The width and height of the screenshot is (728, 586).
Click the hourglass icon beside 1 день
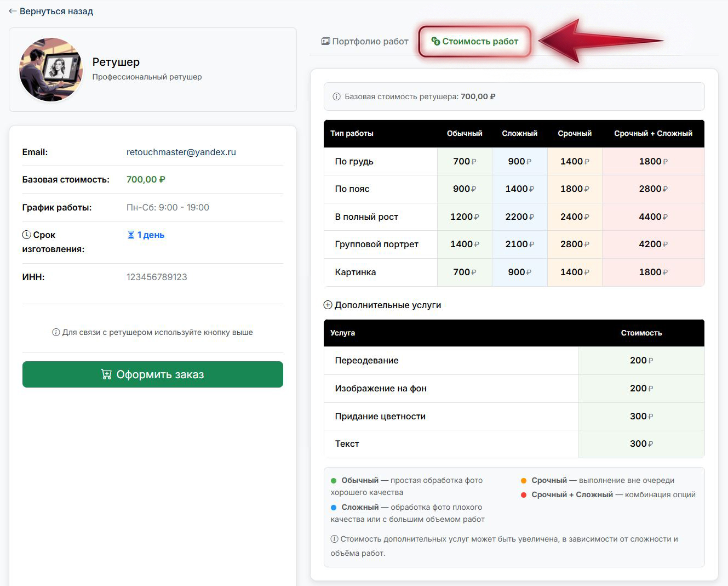[131, 235]
